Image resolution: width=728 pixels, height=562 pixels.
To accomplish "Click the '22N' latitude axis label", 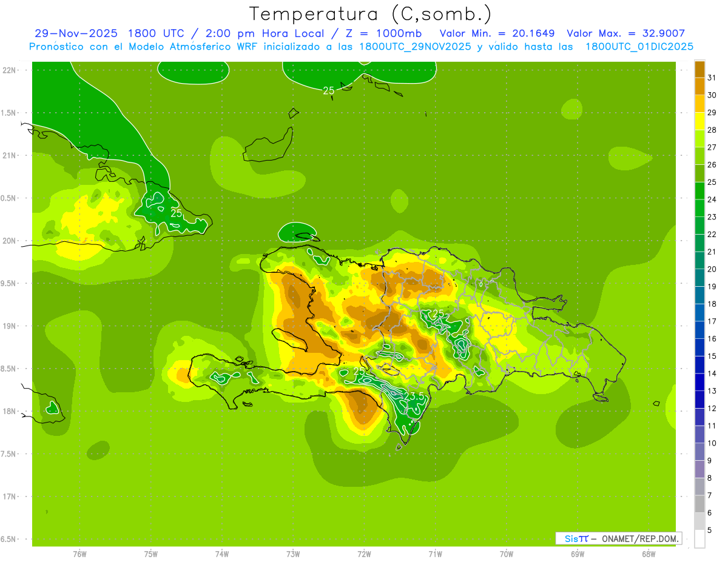I will coord(10,70).
